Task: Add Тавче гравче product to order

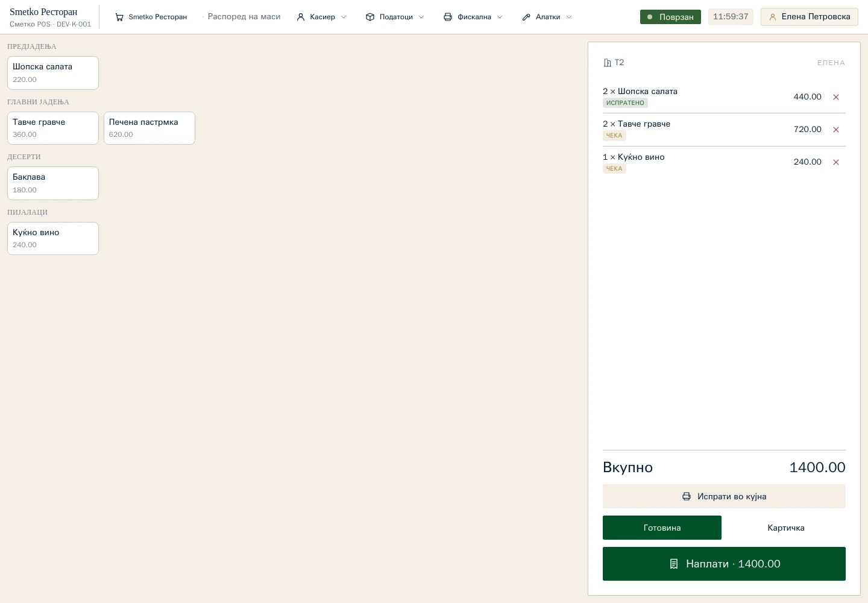Action: point(53,128)
